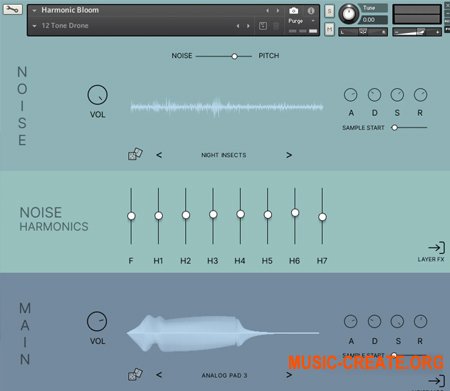Expand the Harmonic Bloom instrument dropdown arrow
This screenshot has height=391, width=450.
point(34,11)
